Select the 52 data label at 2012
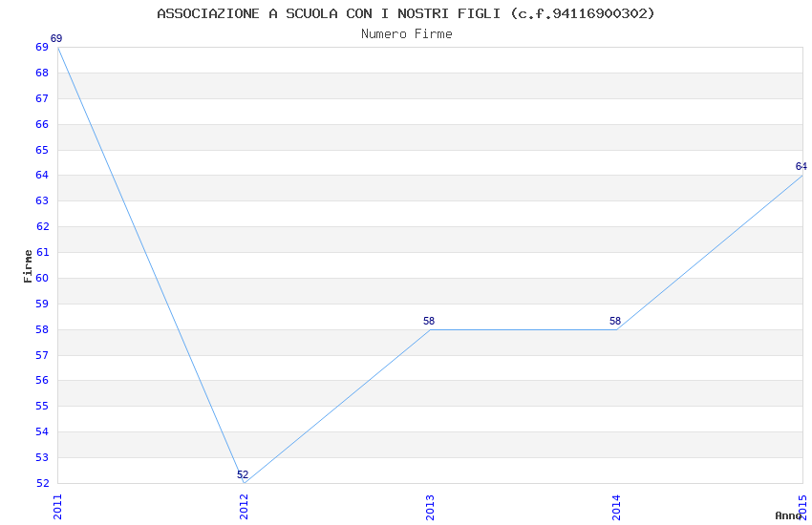This screenshot has width=812, height=525. point(243,474)
